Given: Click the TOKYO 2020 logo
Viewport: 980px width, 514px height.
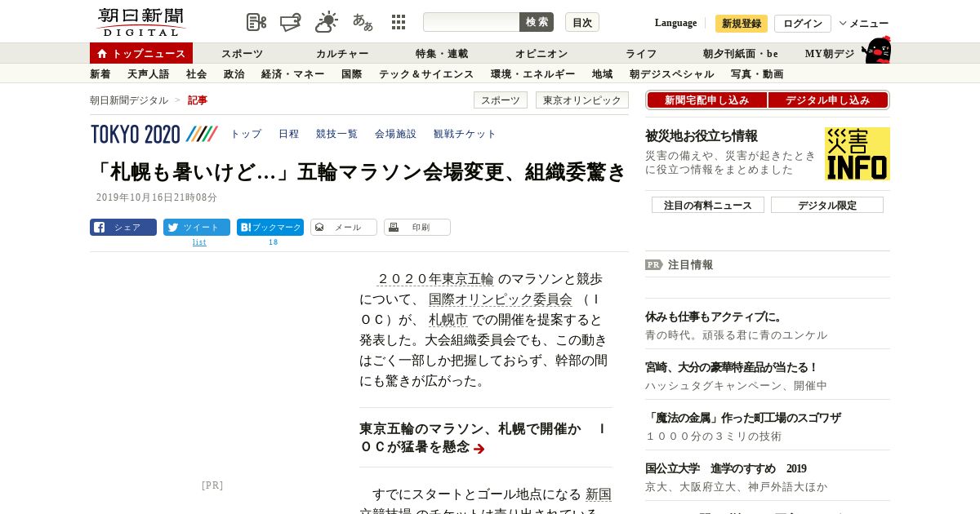Looking at the screenshot, I should pyautogui.click(x=154, y=134).
